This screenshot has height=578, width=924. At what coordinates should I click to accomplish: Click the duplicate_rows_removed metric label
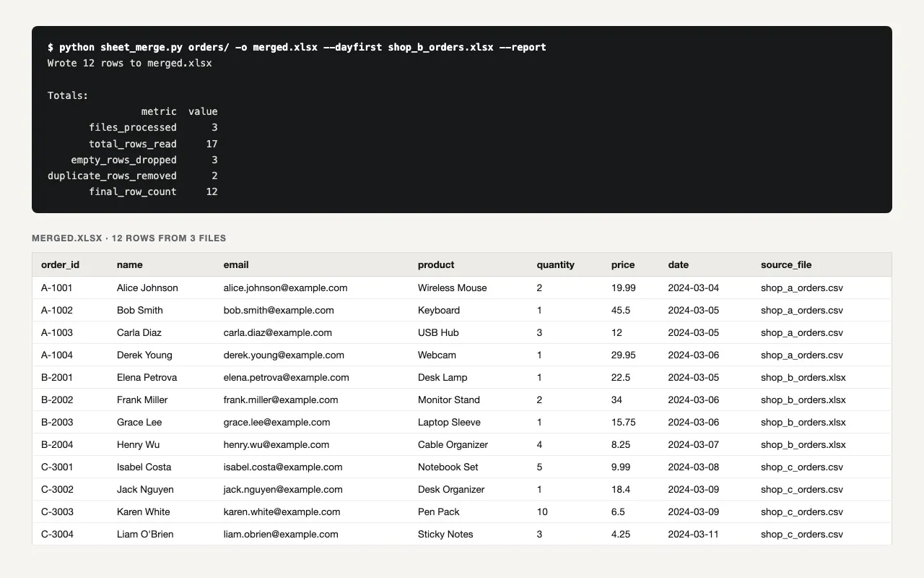pos(112,176)
